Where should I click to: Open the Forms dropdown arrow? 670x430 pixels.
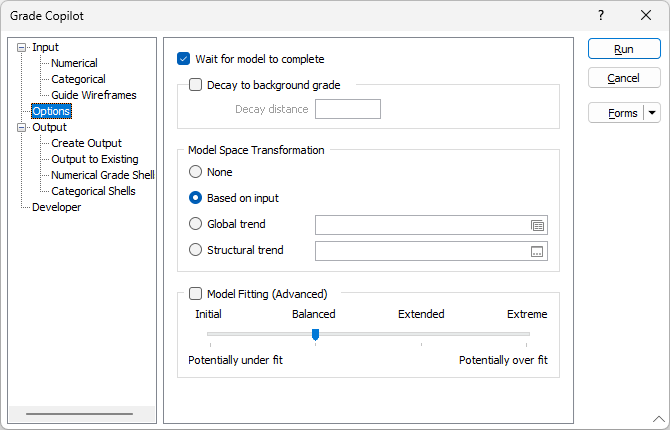click(x=652, y=113)
